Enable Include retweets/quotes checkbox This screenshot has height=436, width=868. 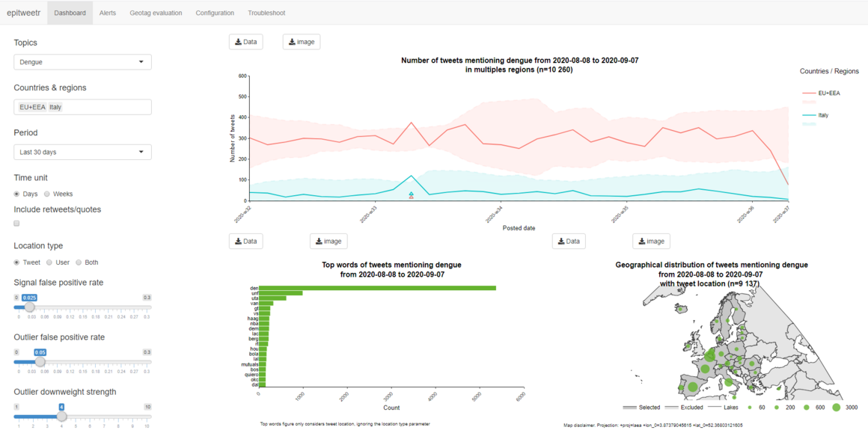pos(17,223)
